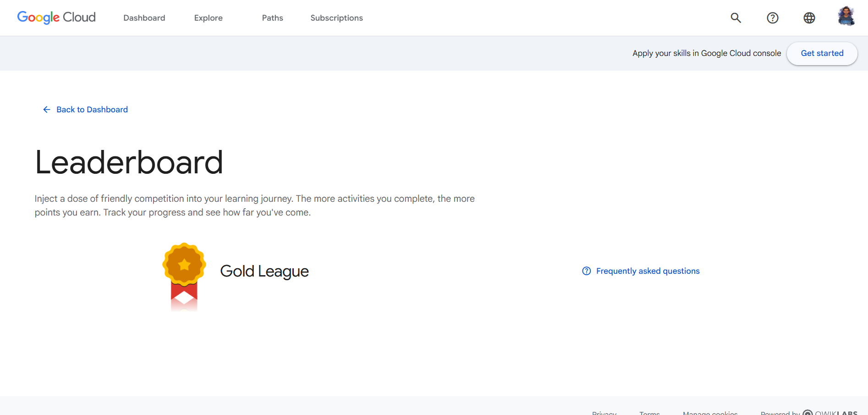Click the Gold League medal badge

[x=184, y=277]
